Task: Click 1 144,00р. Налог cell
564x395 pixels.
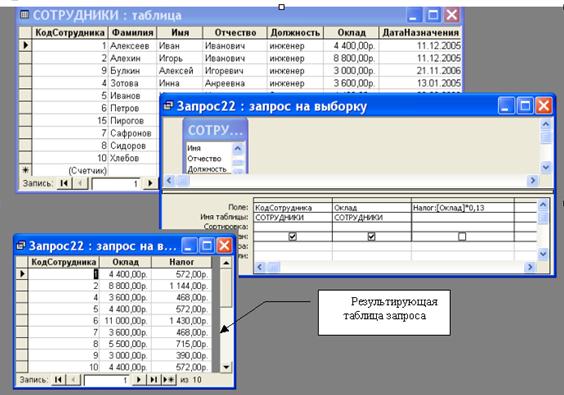Action: click(181, 286)
